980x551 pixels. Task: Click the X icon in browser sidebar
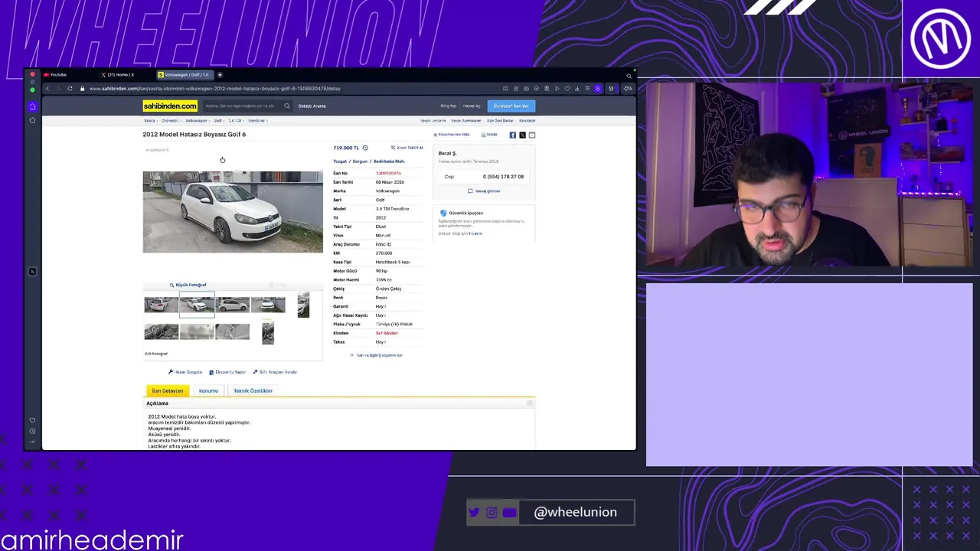(32, 272)
